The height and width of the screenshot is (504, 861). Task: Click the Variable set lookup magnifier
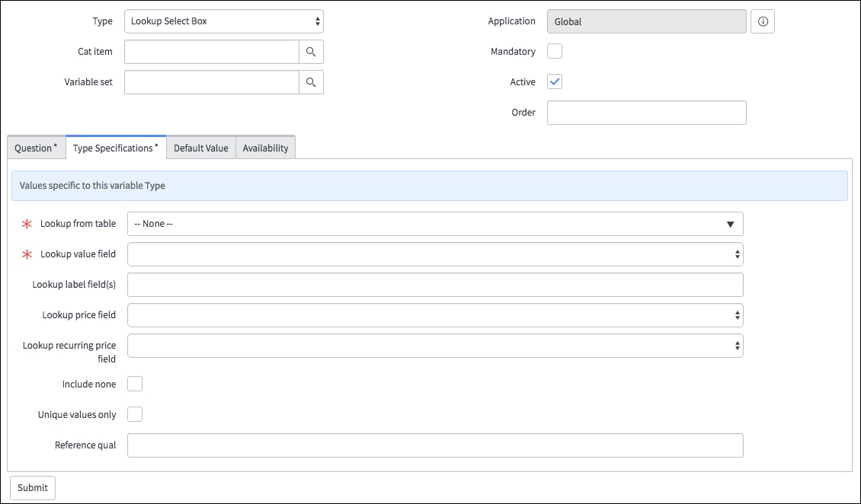[x=311, y=81]
